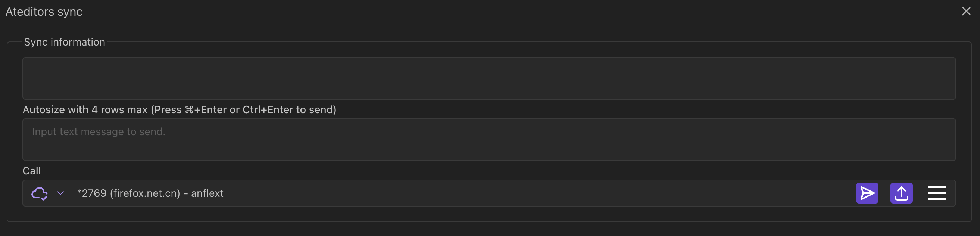980x236 pixels.
Task: Expand the chevron next to the cloud icon
Action: click(60, 193)
